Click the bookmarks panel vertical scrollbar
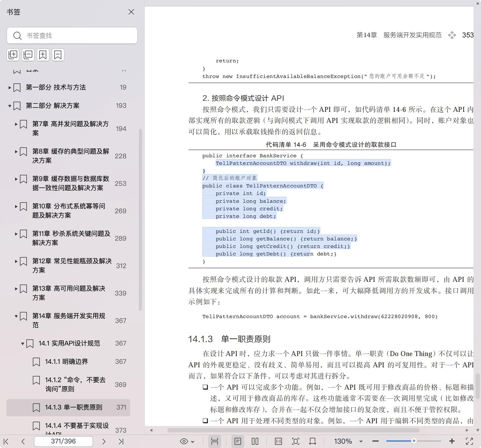The width and height of the screenshot is (481, 448). point(140,220)
